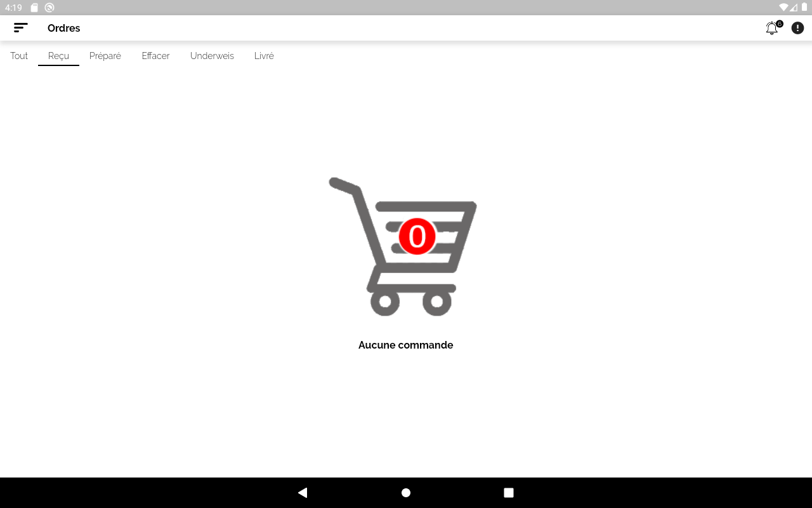Screen dimensions: 812x508
Task: Tap the red zero badge on cart
Action: (417, 237)
